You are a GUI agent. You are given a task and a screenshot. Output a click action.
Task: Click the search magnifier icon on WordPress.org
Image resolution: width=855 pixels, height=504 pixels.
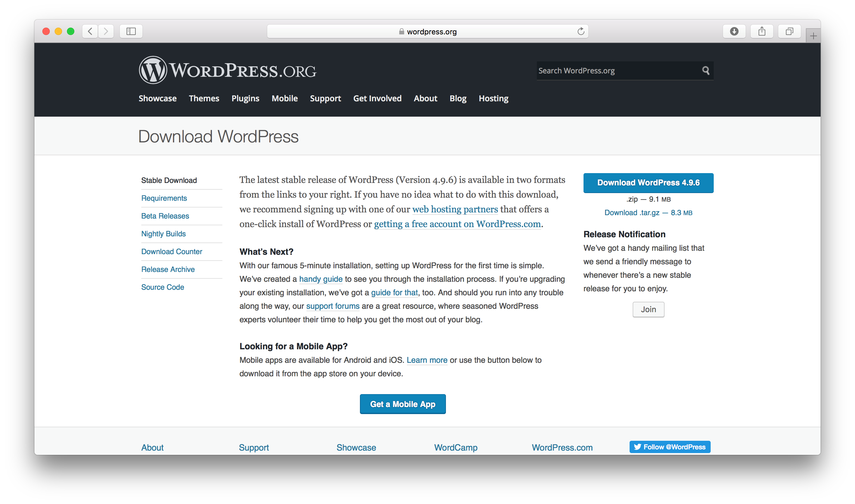[706, 71]
